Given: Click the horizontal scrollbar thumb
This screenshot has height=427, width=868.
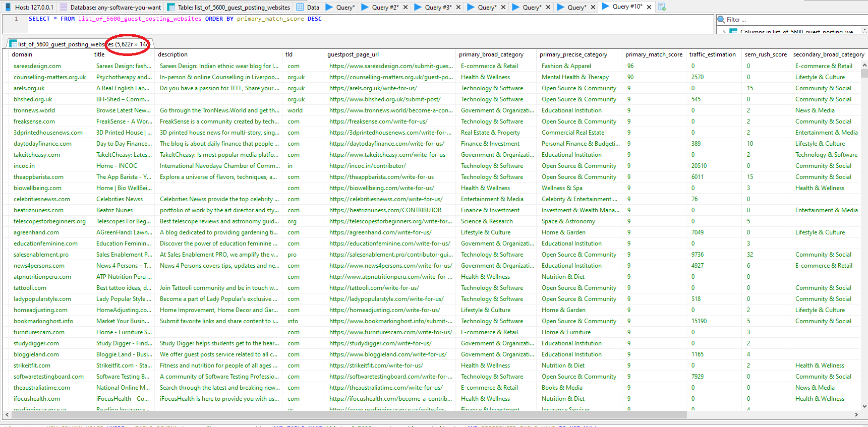Looking at the screenshot, I should [349, 415].
